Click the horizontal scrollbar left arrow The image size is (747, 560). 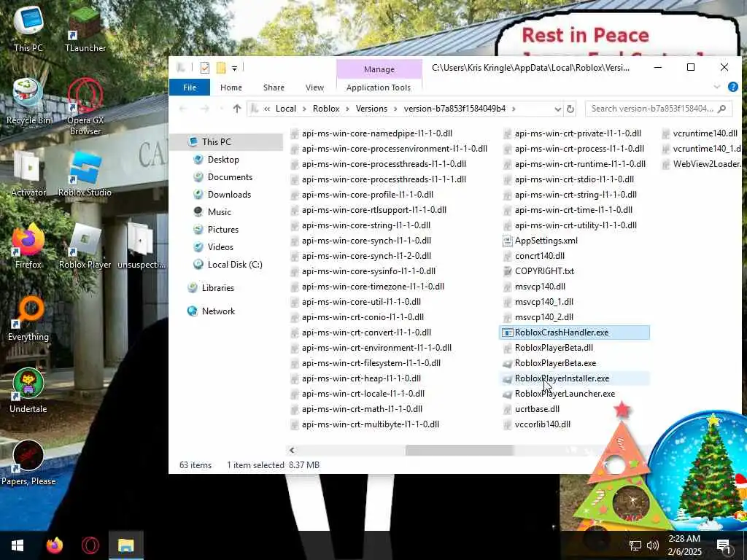point(292,450)
